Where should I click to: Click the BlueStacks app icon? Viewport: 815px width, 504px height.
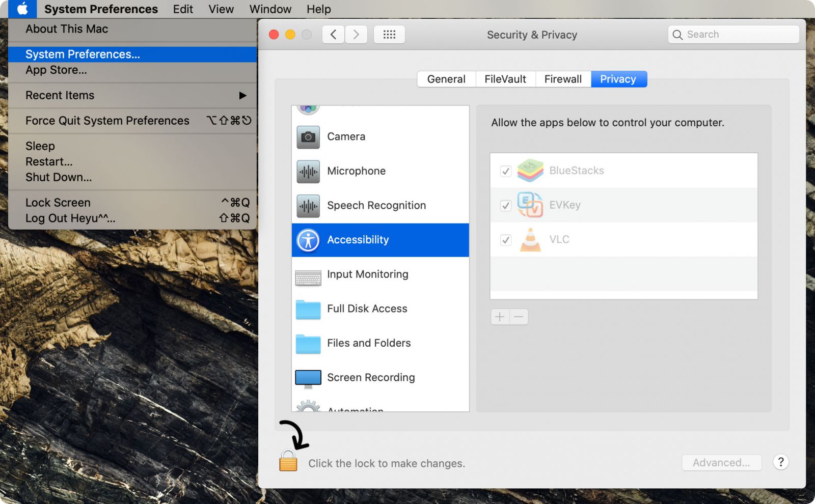click(x=530, y=171)
